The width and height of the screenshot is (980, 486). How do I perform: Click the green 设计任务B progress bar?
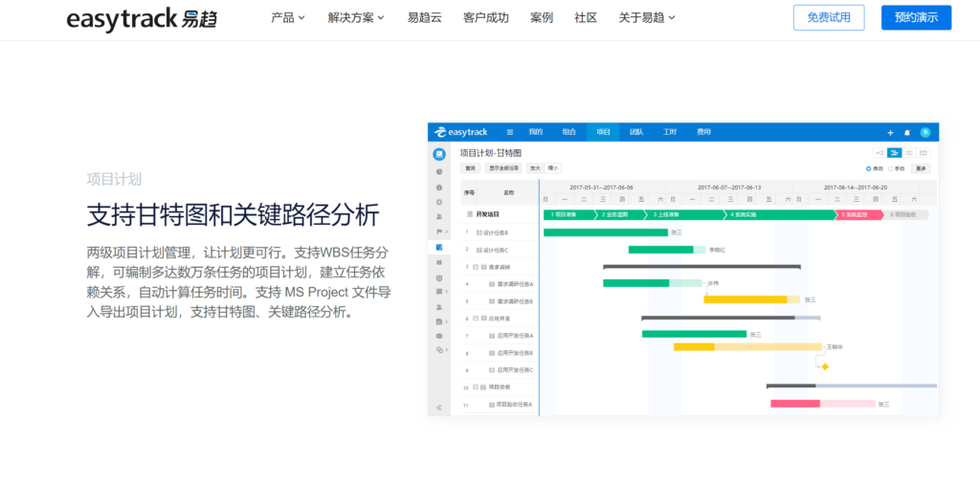tap(606, 232)
